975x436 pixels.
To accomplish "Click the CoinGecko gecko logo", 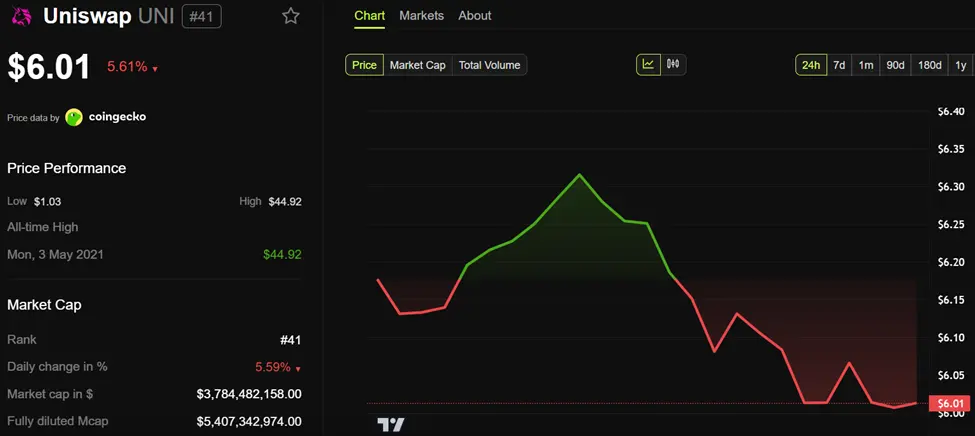I will pyautogui.click(x=74, y=117).
